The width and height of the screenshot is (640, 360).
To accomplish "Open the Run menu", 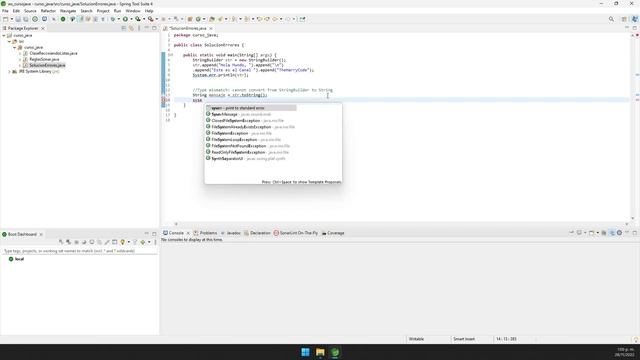I will point(117,11).
